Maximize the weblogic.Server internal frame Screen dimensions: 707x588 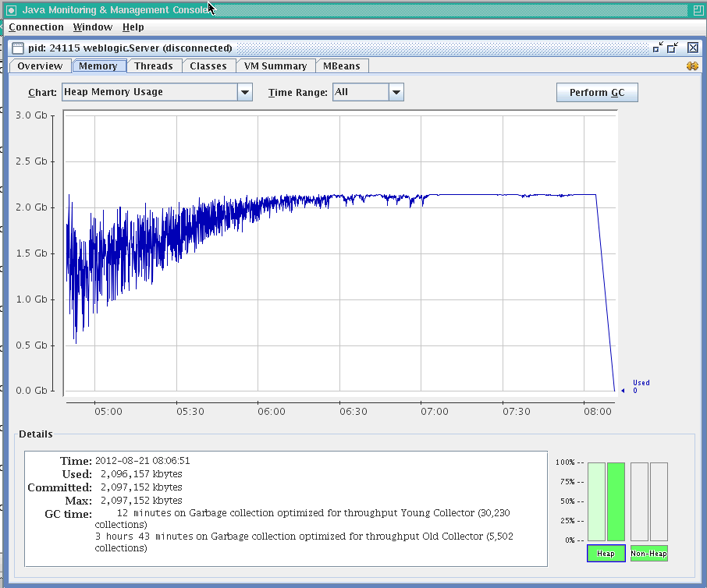click(x=673, y=48)
